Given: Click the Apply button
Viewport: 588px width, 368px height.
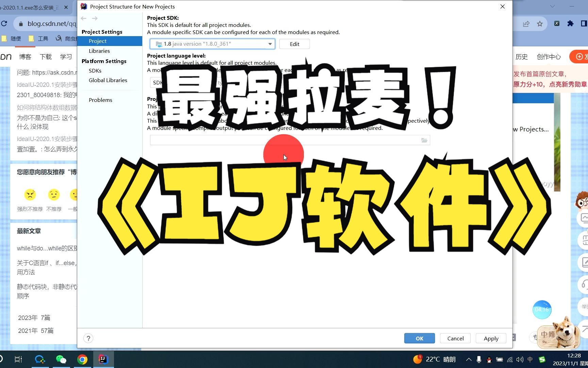Looking at the screenshot, I should (491, 338).
